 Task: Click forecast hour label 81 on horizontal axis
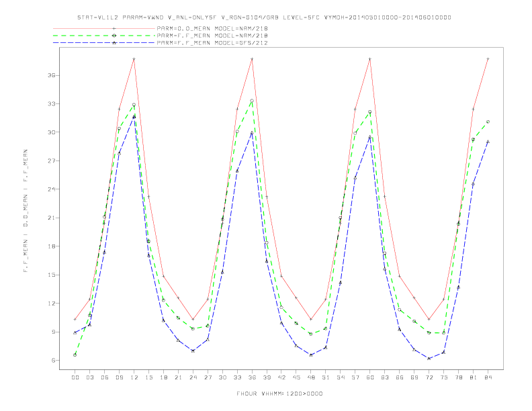474,377
